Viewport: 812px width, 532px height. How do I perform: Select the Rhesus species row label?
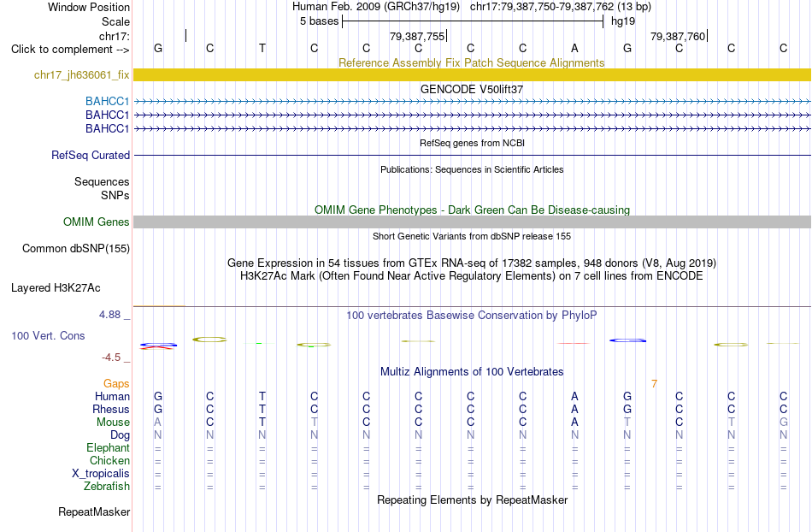pyautogui.click(x=111, y=409)
